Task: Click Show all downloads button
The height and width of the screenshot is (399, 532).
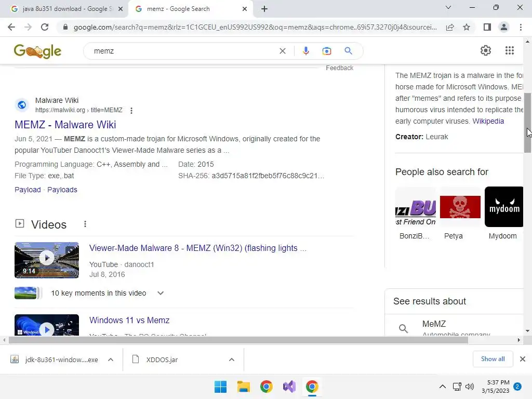Action: (493, 359)
